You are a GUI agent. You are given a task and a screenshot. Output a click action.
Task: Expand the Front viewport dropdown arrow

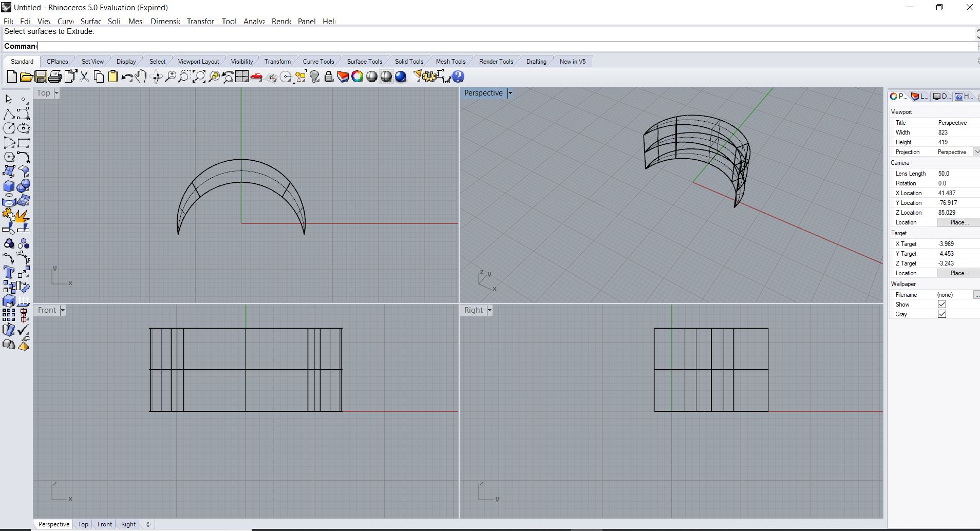(63, 310)
